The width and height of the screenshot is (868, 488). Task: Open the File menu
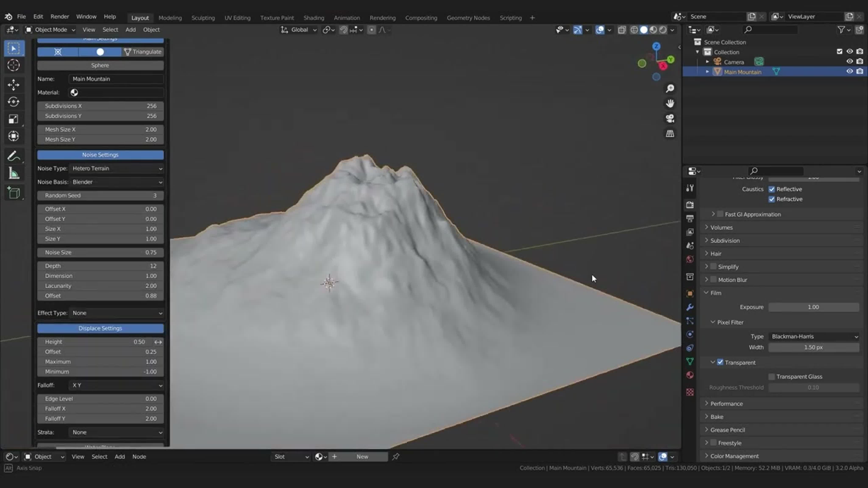pyautogui.click(x=21, y=17)
